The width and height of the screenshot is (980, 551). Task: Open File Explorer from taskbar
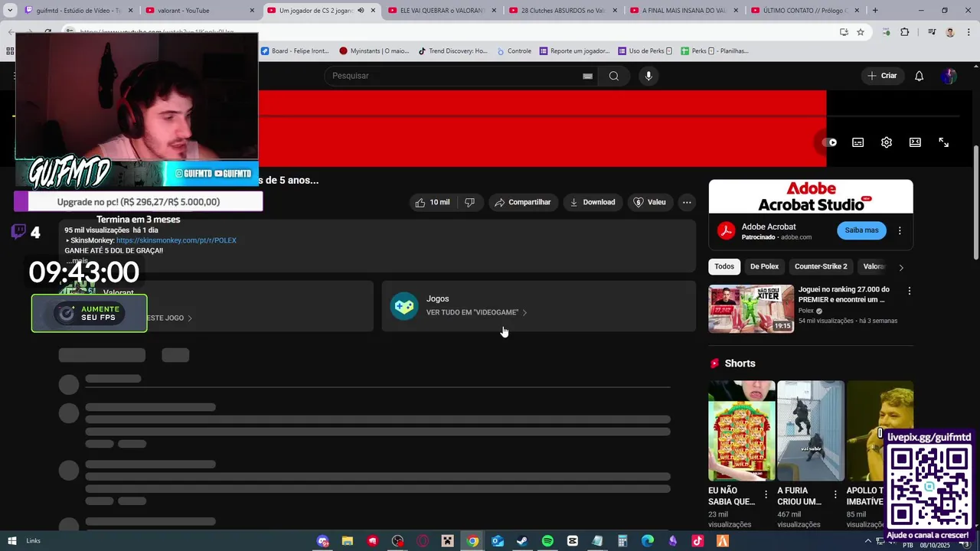click(347, 541)
